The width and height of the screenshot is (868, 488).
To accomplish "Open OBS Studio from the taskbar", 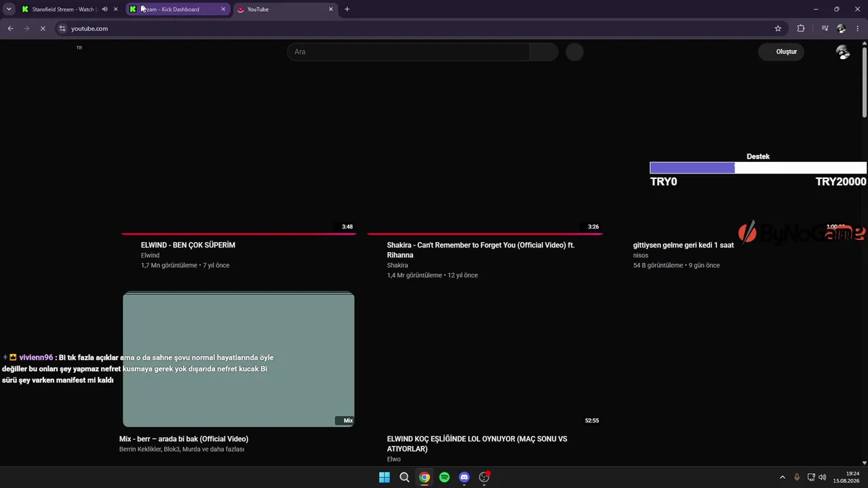I will [x=484, y=477].
